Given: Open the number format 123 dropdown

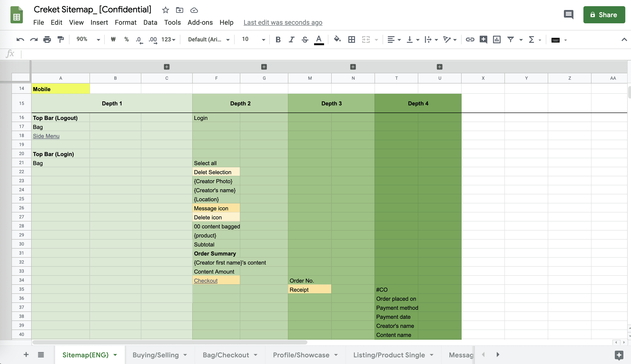Looking at the screenshot, I should [168, 39].
